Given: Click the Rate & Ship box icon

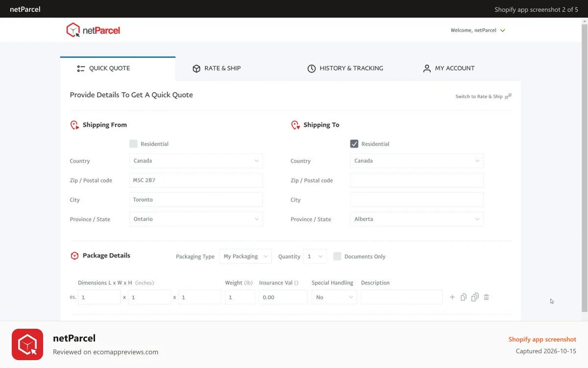Looking at the screenshot, I should tap(196, 69).
